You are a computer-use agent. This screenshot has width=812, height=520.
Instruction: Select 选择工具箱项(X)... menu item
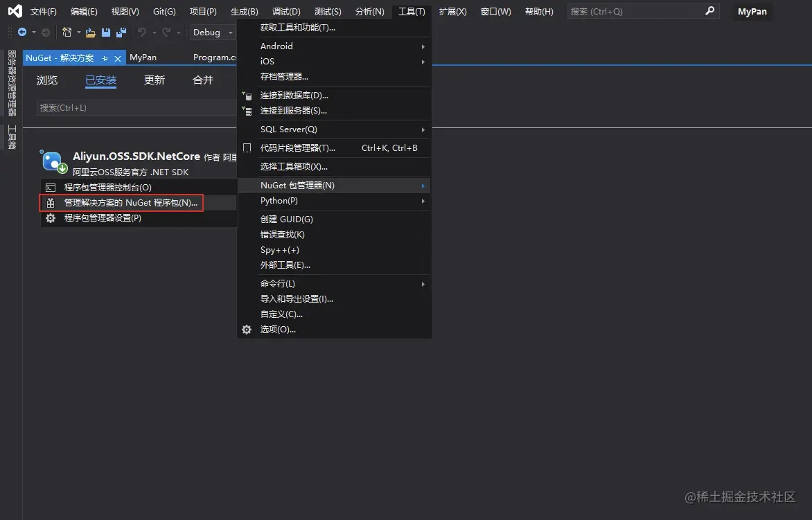pos(334,167)
